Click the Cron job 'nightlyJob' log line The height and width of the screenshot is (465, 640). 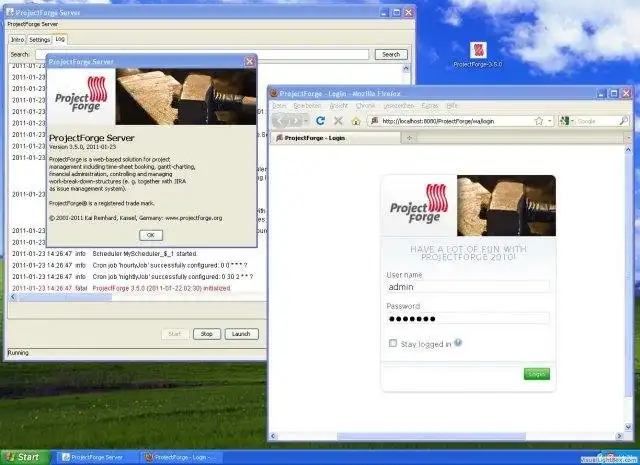133,276
